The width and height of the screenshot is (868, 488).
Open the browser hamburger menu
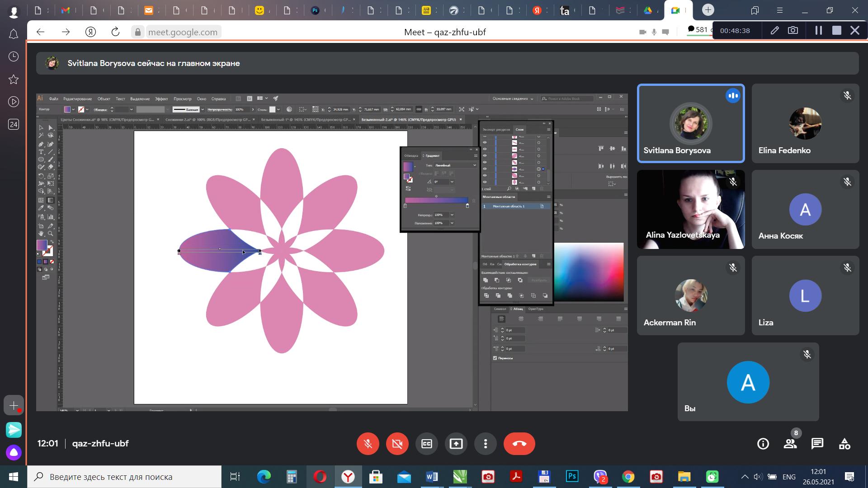coord(779,10)
